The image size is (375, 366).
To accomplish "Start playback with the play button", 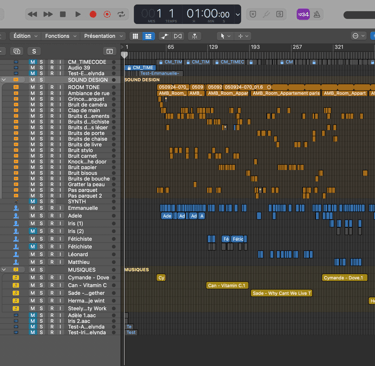I will (x=78, y=14).
